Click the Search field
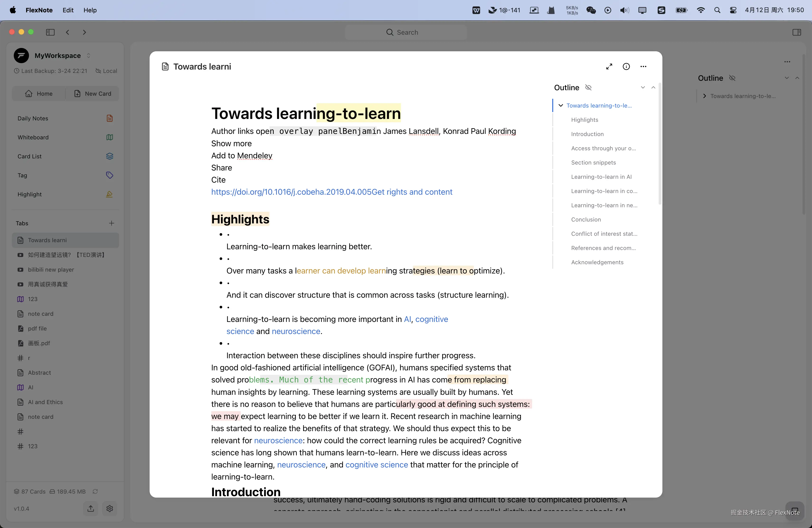This screenshot has width=812, height=528. click(406, 32)
